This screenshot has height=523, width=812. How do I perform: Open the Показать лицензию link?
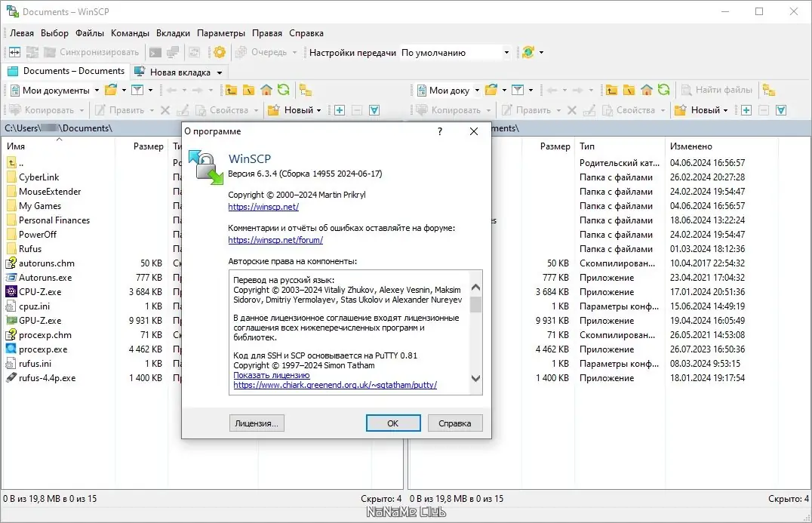(x=272, y=375)
